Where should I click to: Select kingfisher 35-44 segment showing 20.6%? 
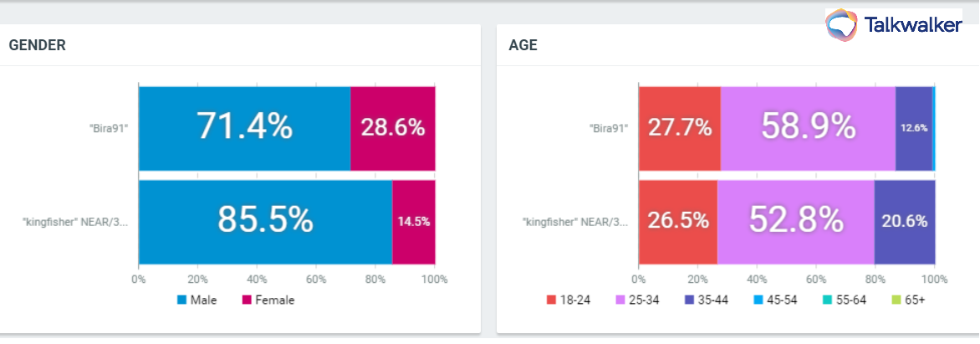903,220
